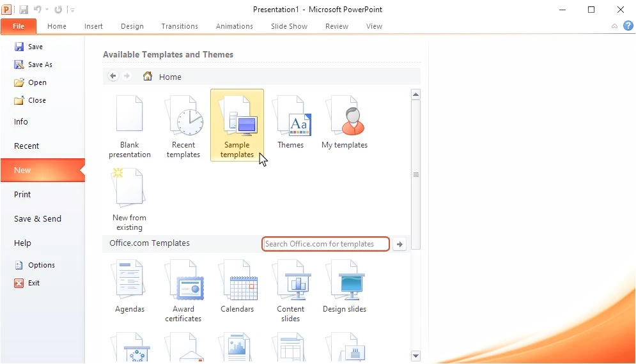
Task: Choose New from existing
Action: point(129,199)
